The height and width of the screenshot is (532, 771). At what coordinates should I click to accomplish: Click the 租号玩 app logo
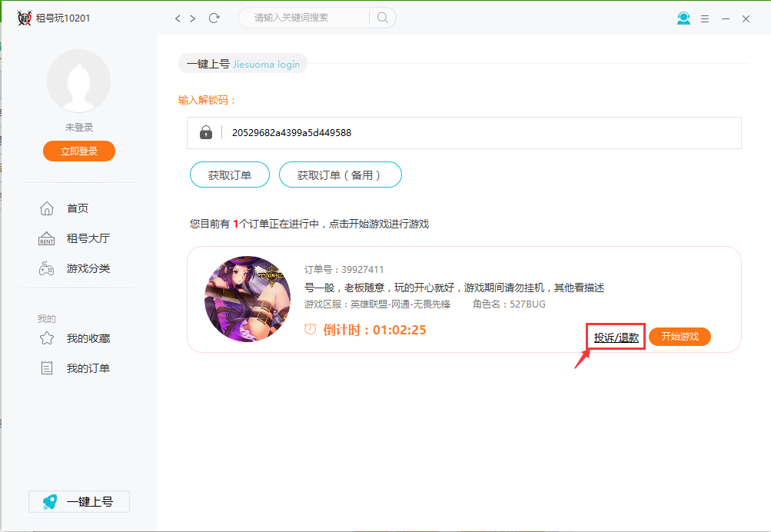click(24, 18)
